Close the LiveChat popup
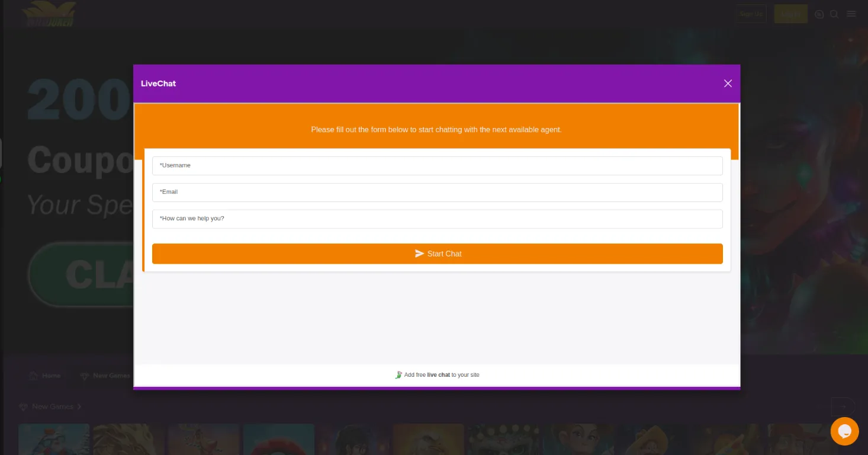868x455 pixels. (x=728, y=83)
